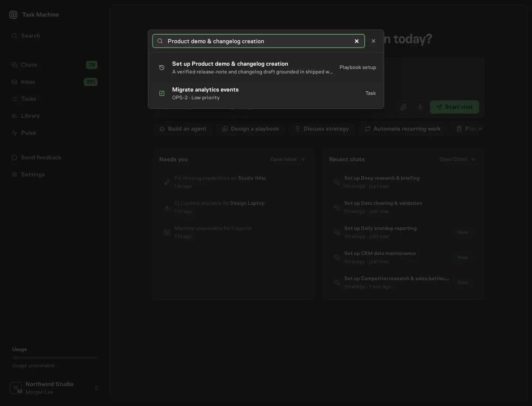Click the Tasks checklist icon in sidebar

[x=14, y=99]
